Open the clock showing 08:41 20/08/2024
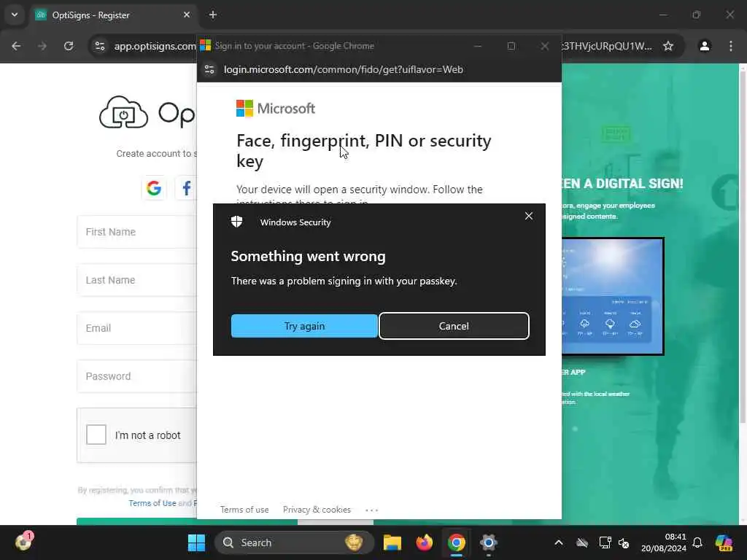The height and width of the screenshot is (560, 747). pyautogui.click(x=664, y=542)
